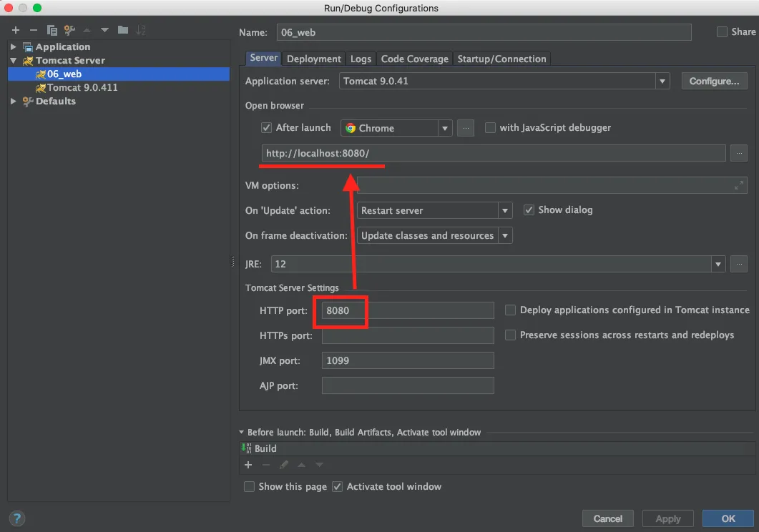This screenshot has height=532, width=759.
Task: Sort configurations icon in toolbar
Action: click(141, 30)
